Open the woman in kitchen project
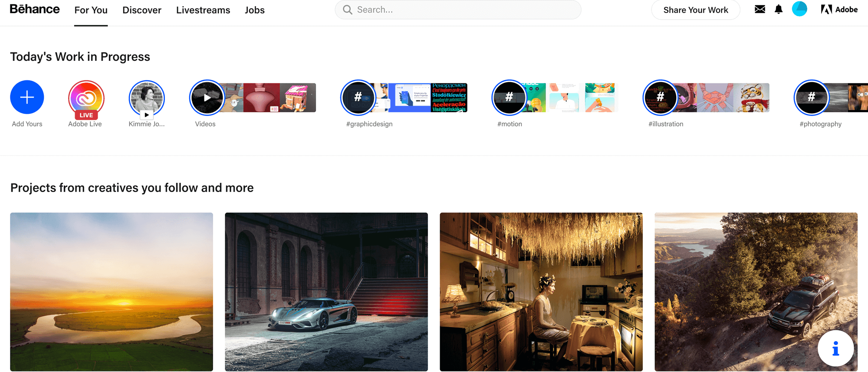 541,292
